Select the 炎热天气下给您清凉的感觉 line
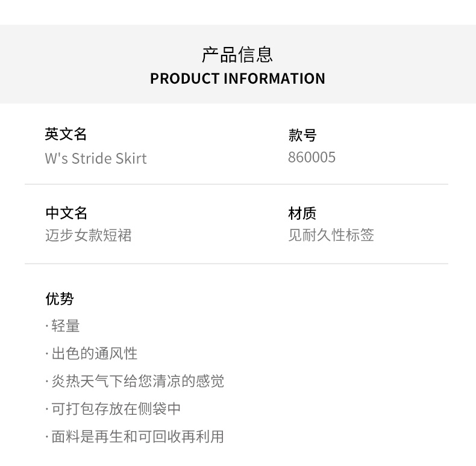476x466 pixels. pyautogui.click(x=137, y=381)
